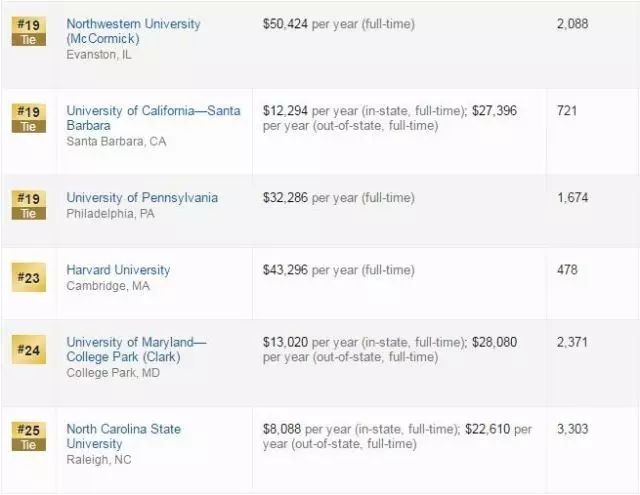
Task: Click Northwestern's #19 Tie rank badge
Action: 29,31
